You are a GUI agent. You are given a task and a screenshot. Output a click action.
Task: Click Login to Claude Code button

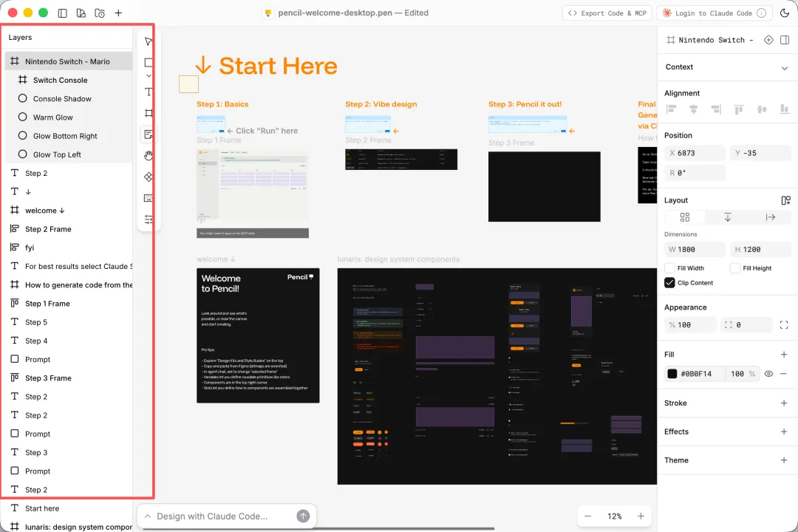pyautogui.click(x=714, y=13)
